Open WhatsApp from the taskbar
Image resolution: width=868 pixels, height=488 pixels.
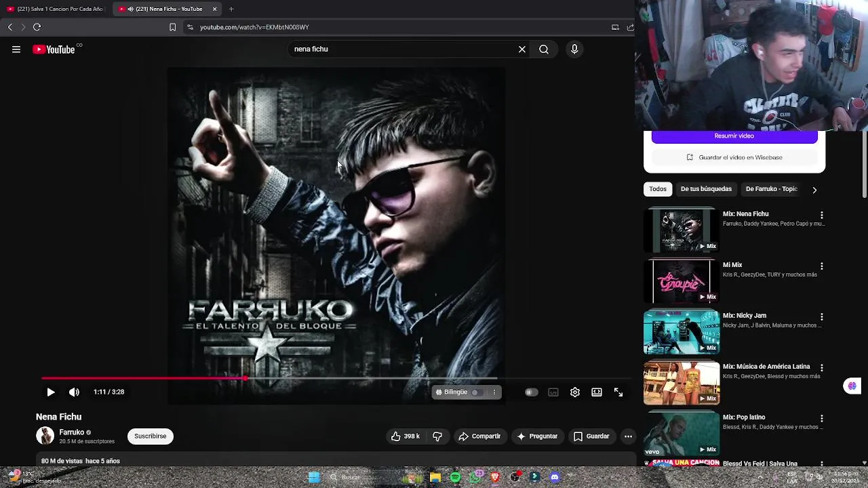475,477
